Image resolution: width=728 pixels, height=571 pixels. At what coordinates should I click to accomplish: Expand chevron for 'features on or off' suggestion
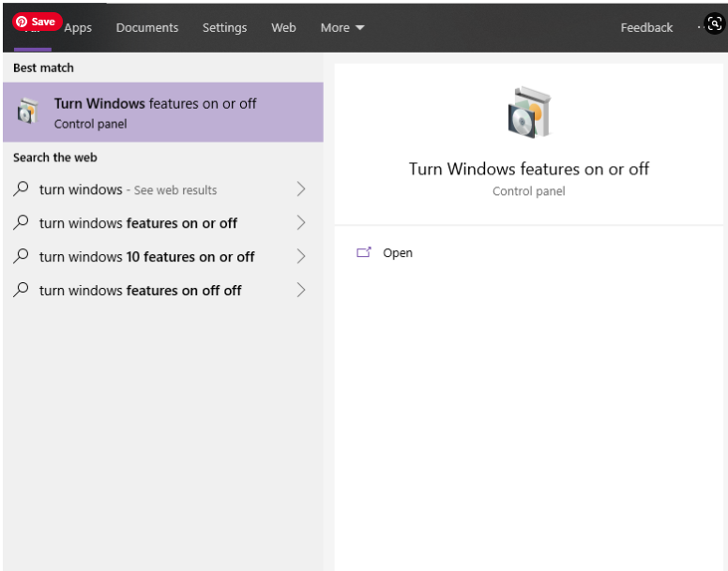click(x=301, y=223)
